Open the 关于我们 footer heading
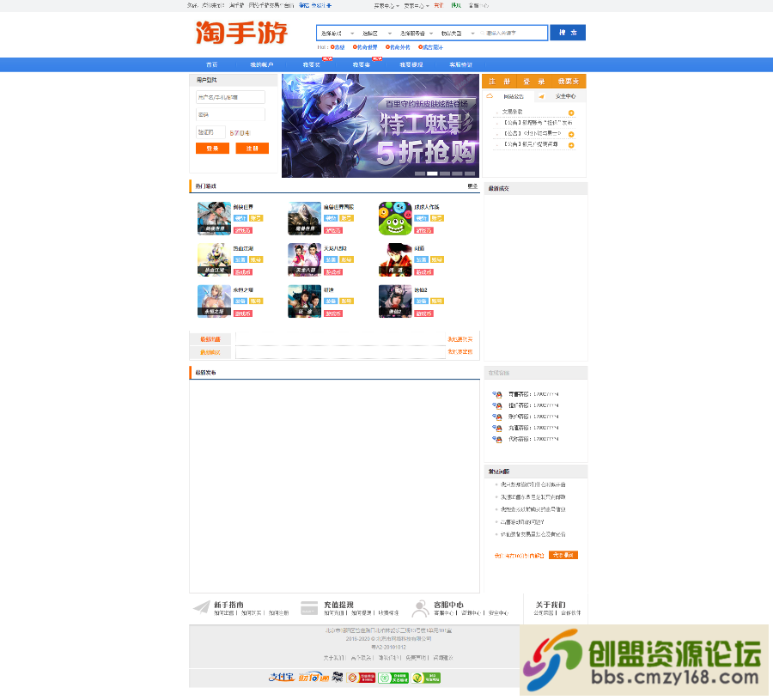 551,605
